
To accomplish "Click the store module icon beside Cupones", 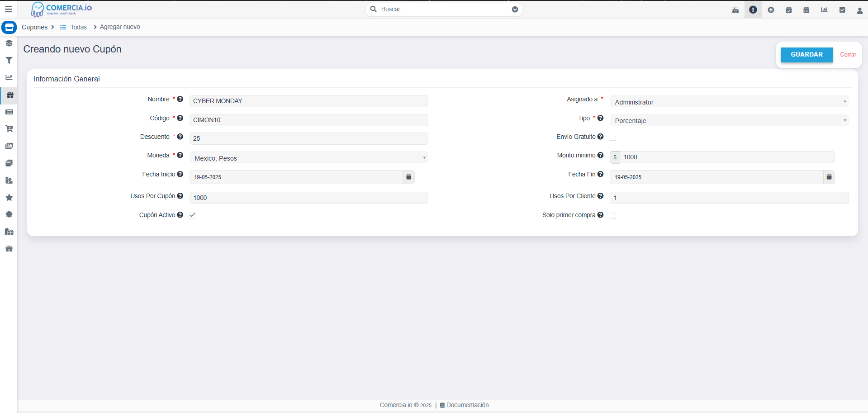I will click(9, 27).
